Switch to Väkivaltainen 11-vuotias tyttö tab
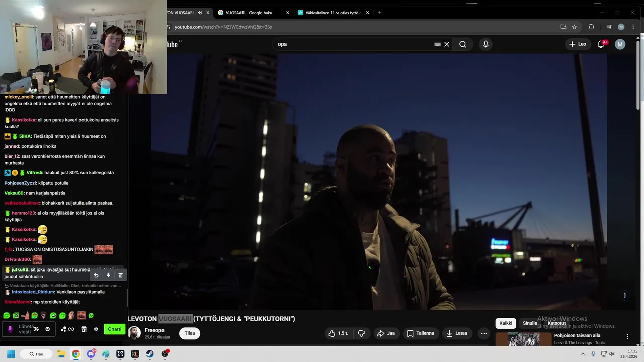 pyautogui.click(x=333, y=13)
